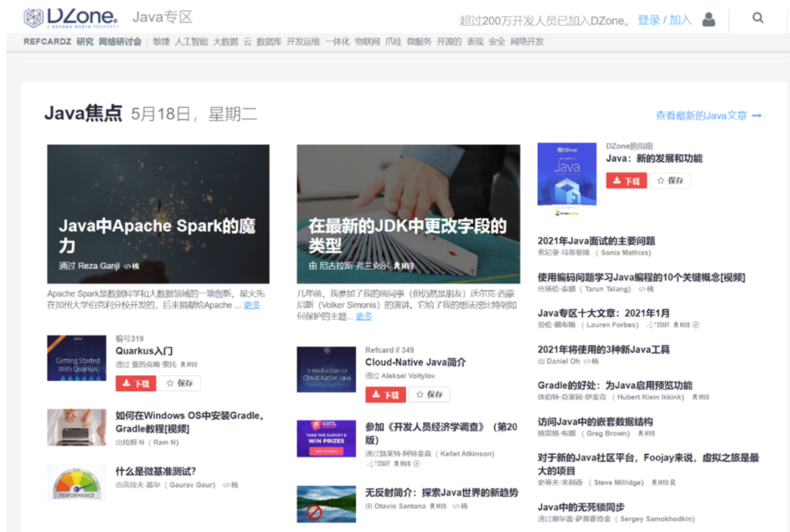Click the STAFF badge beside Lauren Forbes
Image resolution: width=790 pixels, height=532 pixels.
tap(658, 325)
